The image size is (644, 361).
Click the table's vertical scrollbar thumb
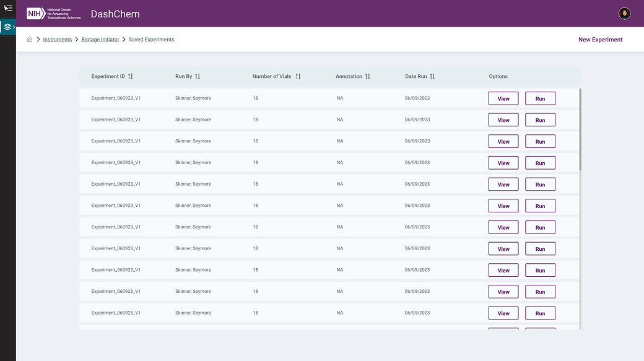coord(580,130)
